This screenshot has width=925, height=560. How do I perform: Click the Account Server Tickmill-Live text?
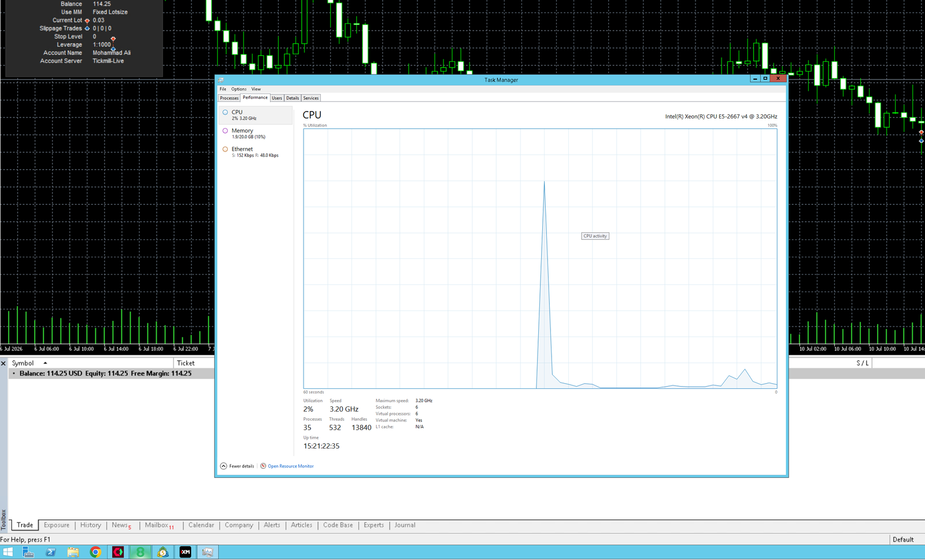pyautogui.click(x=108, y=61)
